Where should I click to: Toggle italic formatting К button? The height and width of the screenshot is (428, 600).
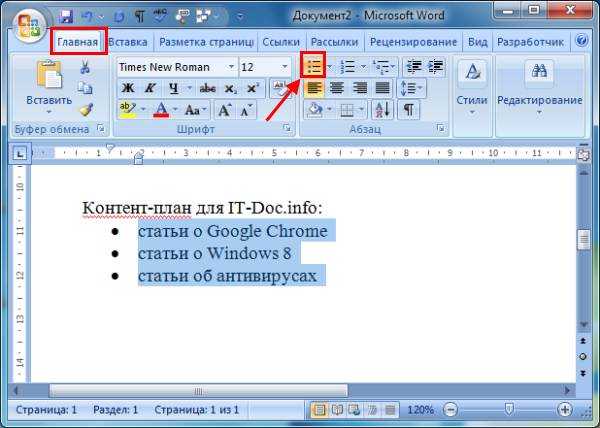150,88
